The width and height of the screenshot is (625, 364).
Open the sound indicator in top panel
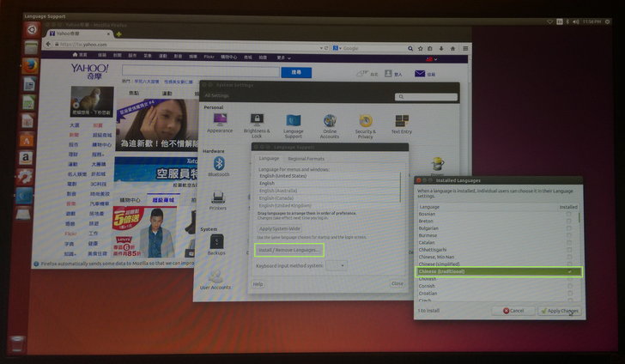click(576, 21)
